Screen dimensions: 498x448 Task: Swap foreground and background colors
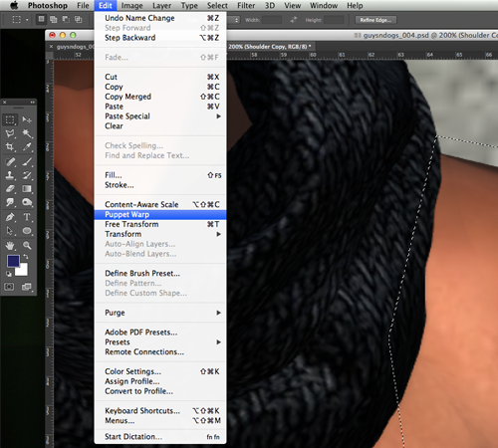[x=26, y=257]
